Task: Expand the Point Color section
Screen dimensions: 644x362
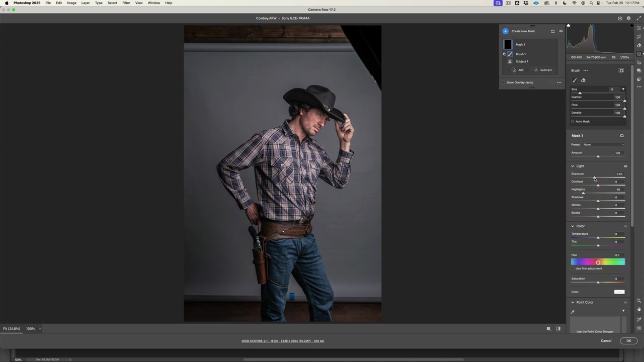Action: click(572, 302)
